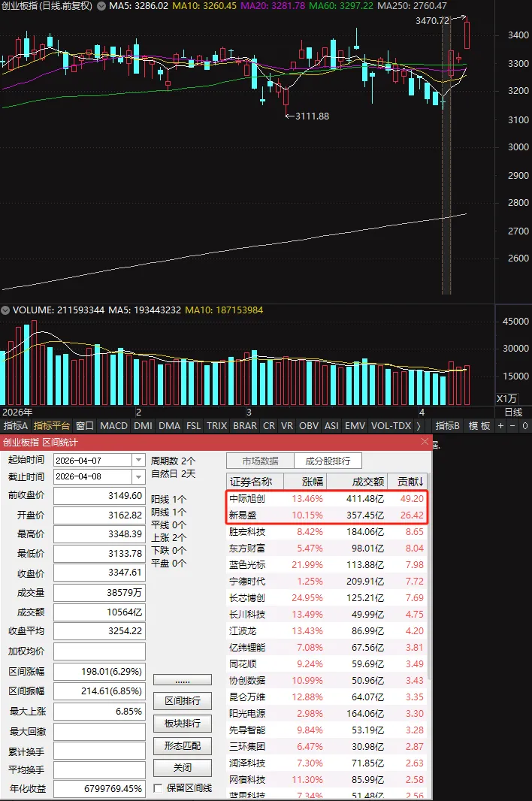Click the 模板 button
This screenshot has height=801, width=532.
pyautogui.click(x=479, y=425)
